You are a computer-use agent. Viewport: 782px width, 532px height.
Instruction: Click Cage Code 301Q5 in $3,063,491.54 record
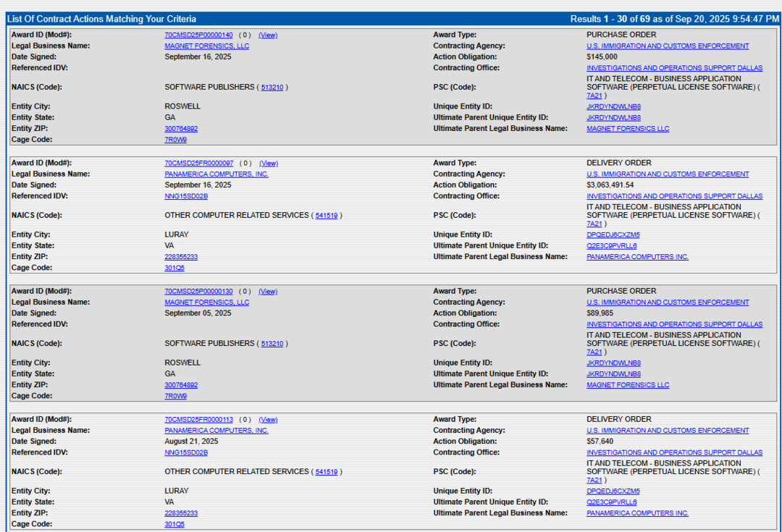coord(175,268)
